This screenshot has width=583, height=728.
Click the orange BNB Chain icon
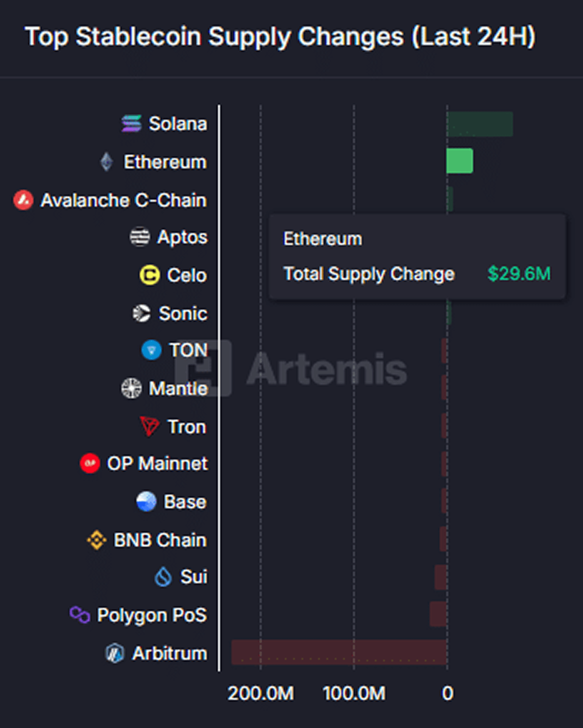(x=96, y=540)
